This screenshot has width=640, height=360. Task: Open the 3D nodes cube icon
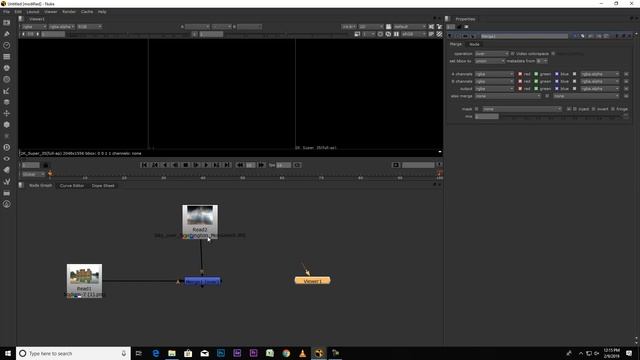pyautogui.click(x=7, y=125)
